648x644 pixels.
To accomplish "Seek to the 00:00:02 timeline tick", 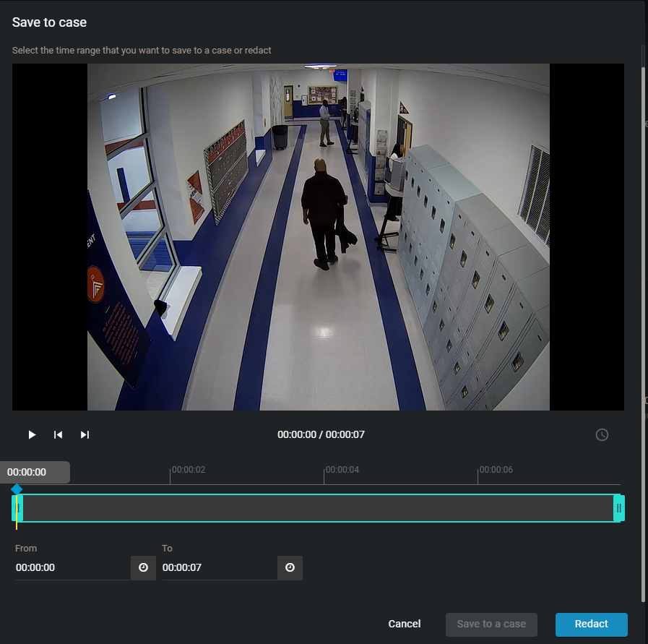I will [170, 476].
